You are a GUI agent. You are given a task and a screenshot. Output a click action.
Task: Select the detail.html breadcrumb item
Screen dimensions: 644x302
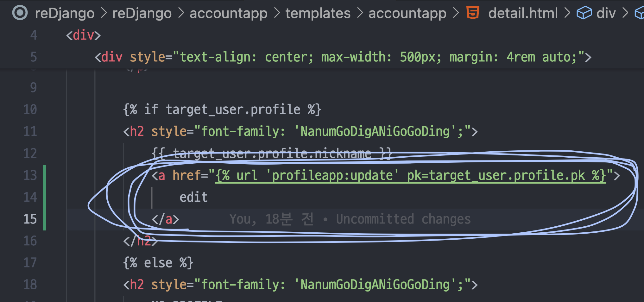coord(523,13)
